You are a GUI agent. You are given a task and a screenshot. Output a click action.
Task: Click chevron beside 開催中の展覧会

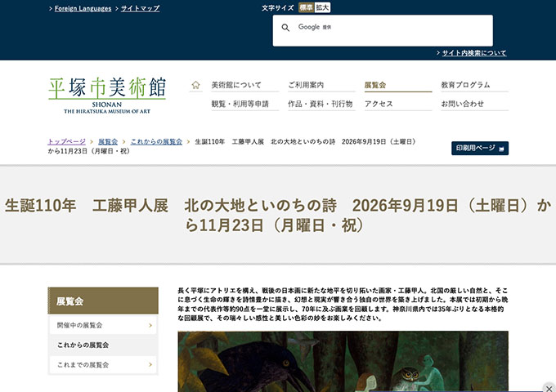[150, 325]
